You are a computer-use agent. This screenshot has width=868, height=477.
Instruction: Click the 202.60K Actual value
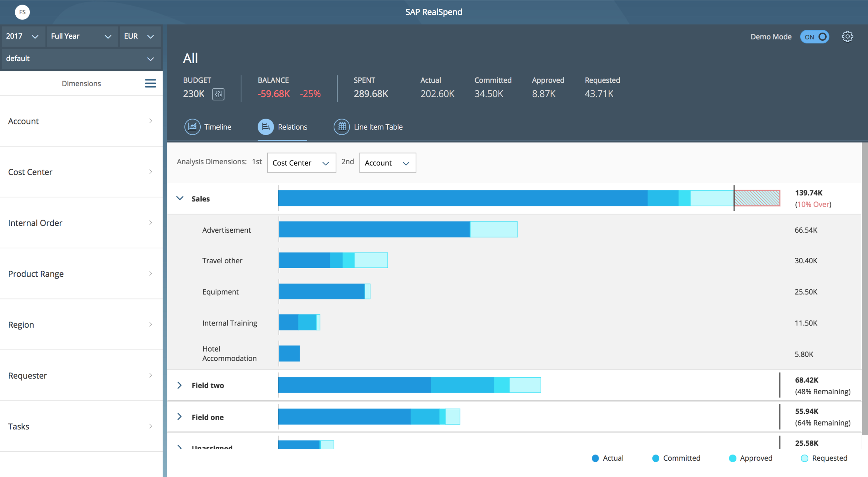coord(437,94)
